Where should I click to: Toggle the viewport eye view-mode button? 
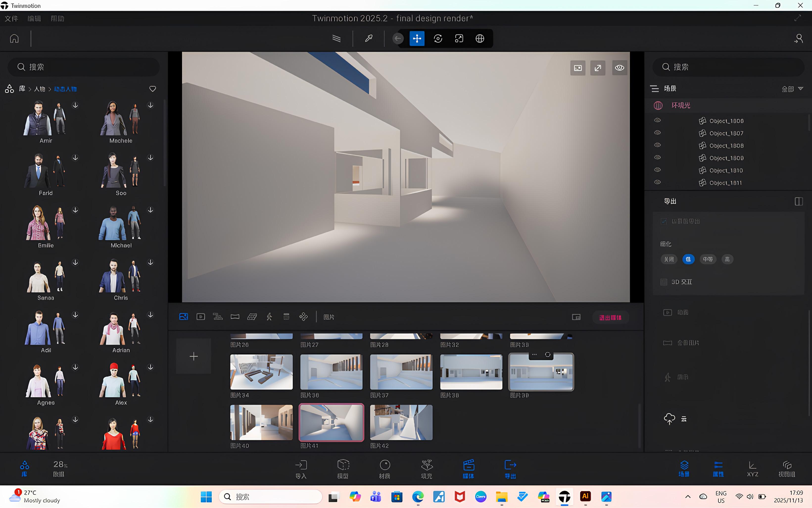point(619,68)
